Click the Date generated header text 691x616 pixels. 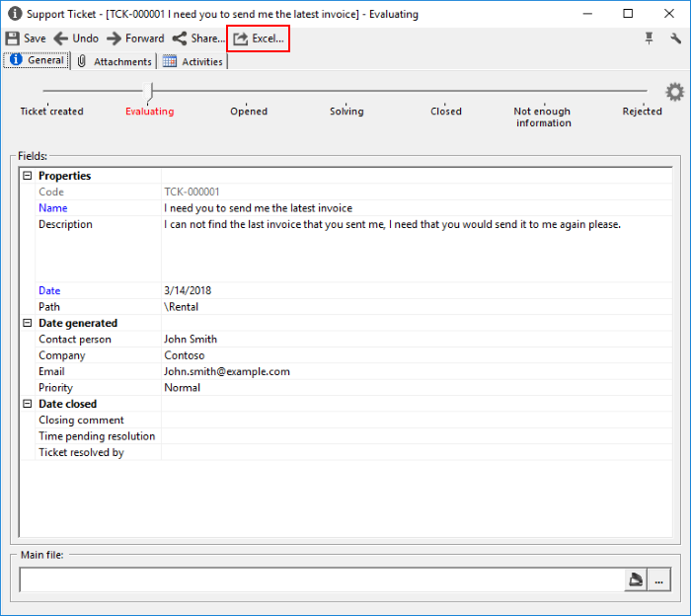[78, 323]
